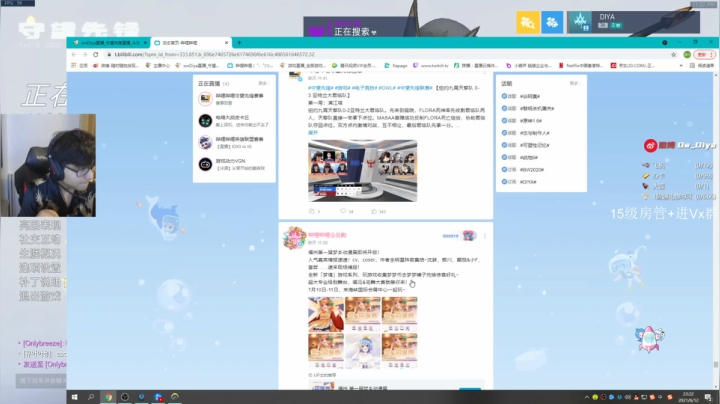Open the green profile avatar in Chrome
The height and width of the screenshot is (404, 720).
pos(687,54)
